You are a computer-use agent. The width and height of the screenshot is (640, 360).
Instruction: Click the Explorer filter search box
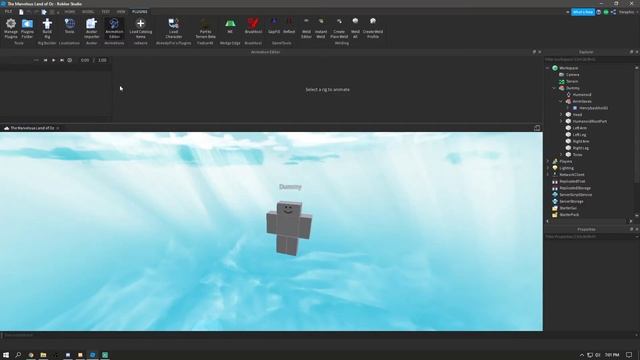click(x=589, y=60)
